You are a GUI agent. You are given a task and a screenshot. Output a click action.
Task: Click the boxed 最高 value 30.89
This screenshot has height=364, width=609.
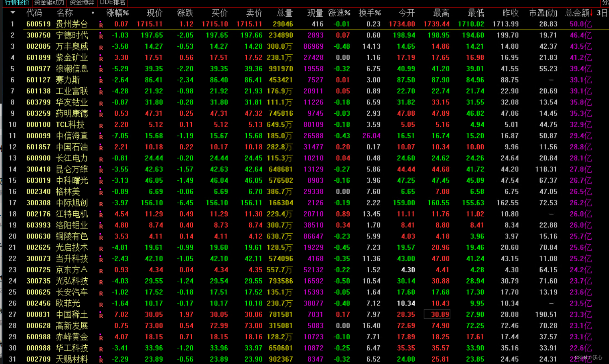click(437, 314)
